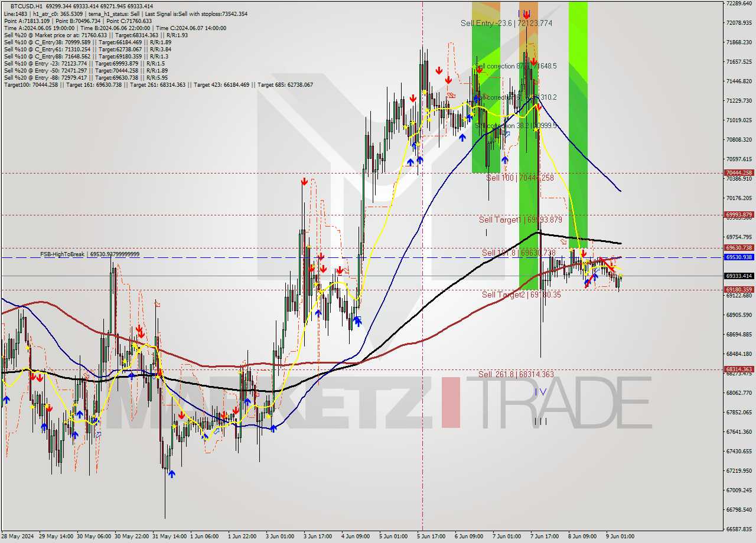Click the red 70444.258 price tag on axis

(x=738, y=173)
